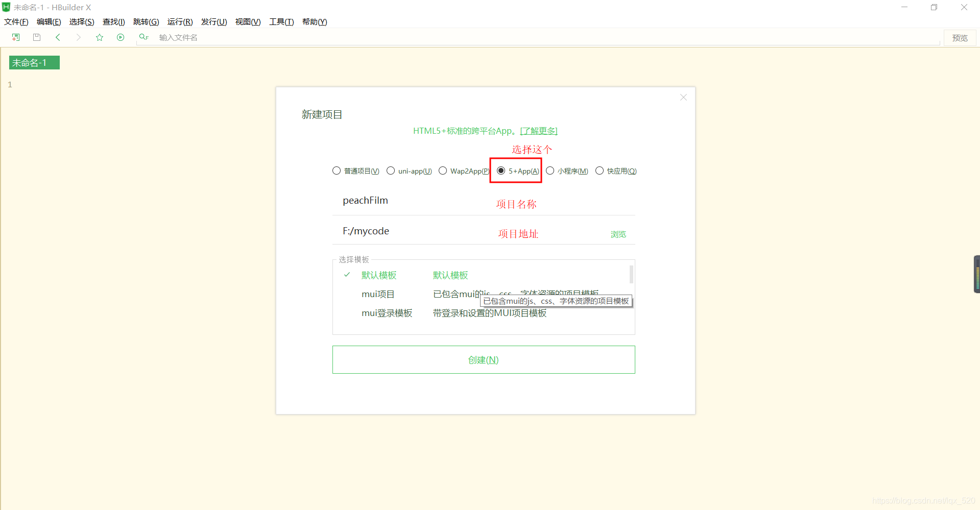Image resolution: width=980 pixels, height=510 pixels.
Task: Open the 跳转 menu
Action: click(146, 22)
